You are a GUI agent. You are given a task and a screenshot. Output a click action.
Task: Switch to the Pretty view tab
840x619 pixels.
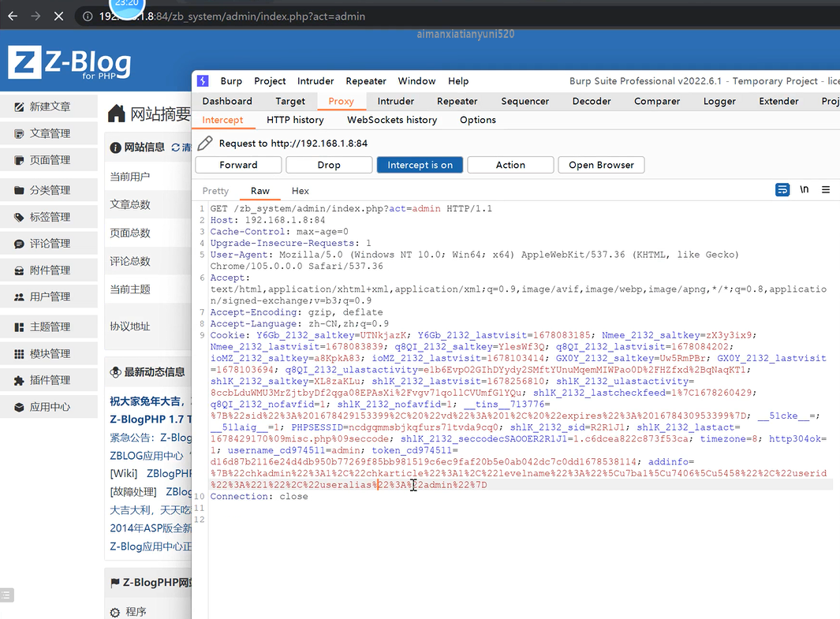215,191
